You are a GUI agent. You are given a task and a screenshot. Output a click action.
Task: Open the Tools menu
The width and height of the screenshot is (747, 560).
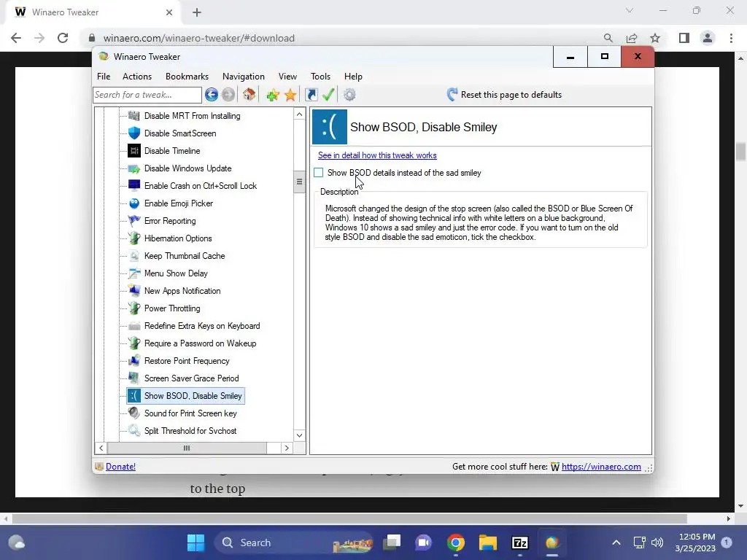point(321,76)
